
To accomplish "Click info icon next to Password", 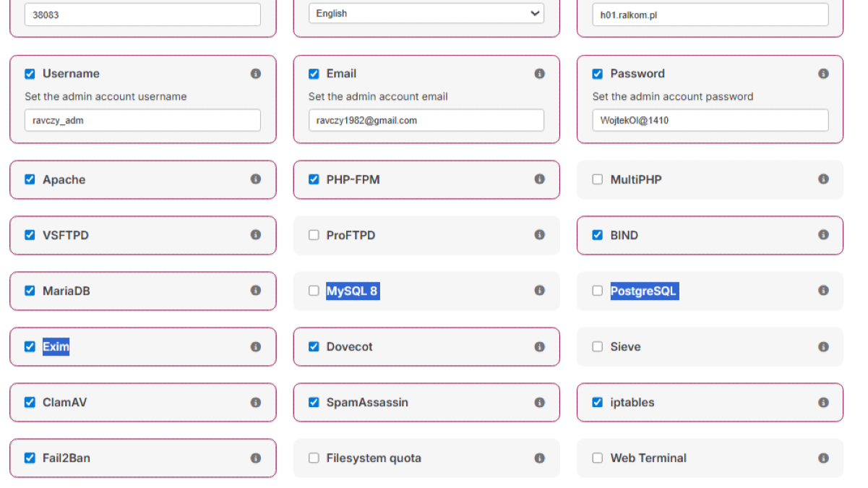I will (823, 74).
